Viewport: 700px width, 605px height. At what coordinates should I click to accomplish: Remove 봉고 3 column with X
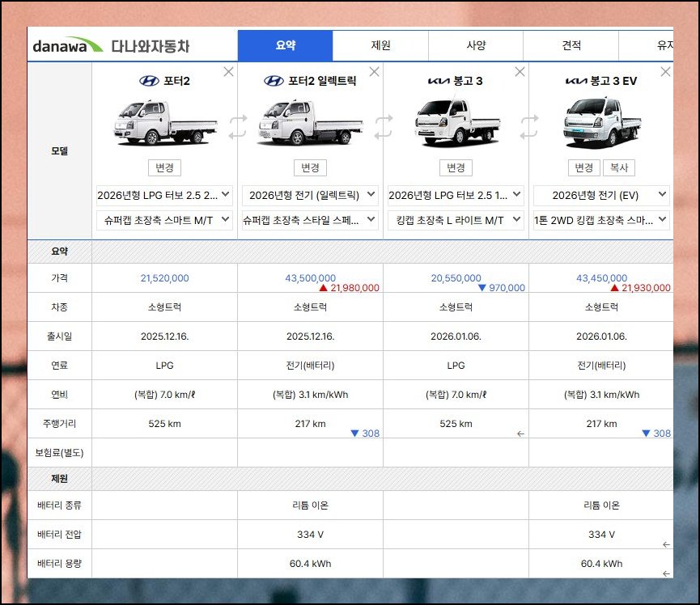click(x=520, y=72)
